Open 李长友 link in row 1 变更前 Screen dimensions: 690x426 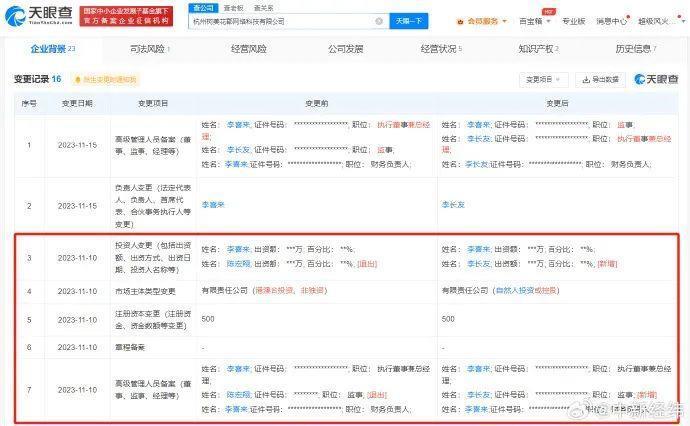[x=239, y=150]
